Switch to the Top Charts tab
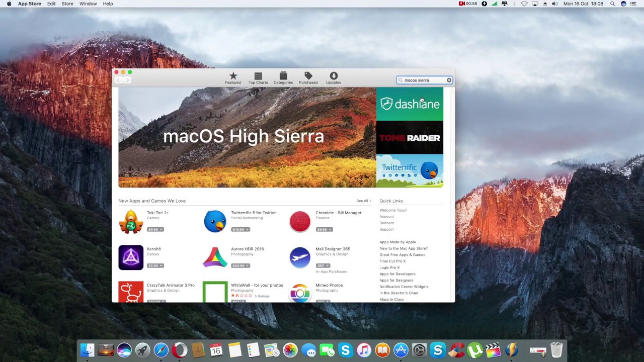Screen dimensions: 644x362 [258, 78]
